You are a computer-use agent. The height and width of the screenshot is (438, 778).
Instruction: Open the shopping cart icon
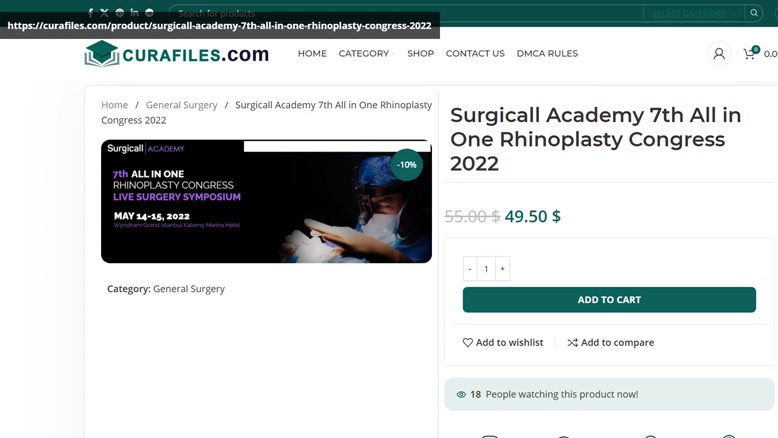pyautogui.click(x=750, y=54)
